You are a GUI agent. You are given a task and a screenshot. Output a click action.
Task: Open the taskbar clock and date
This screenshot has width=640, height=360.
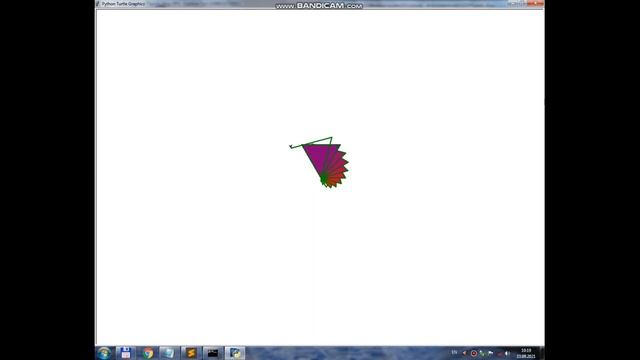tap(526, 353)
